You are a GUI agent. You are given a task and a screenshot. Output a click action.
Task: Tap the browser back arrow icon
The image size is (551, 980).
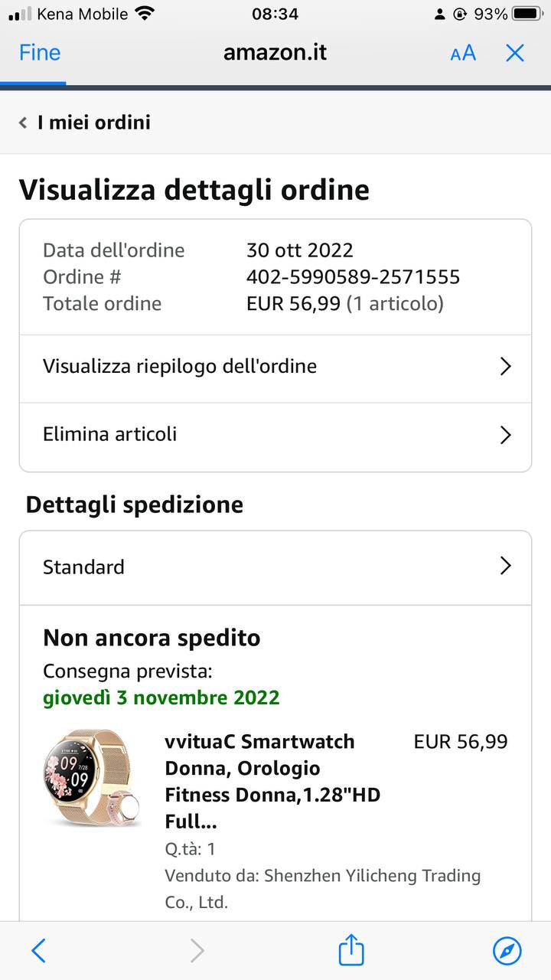[38, 951]
